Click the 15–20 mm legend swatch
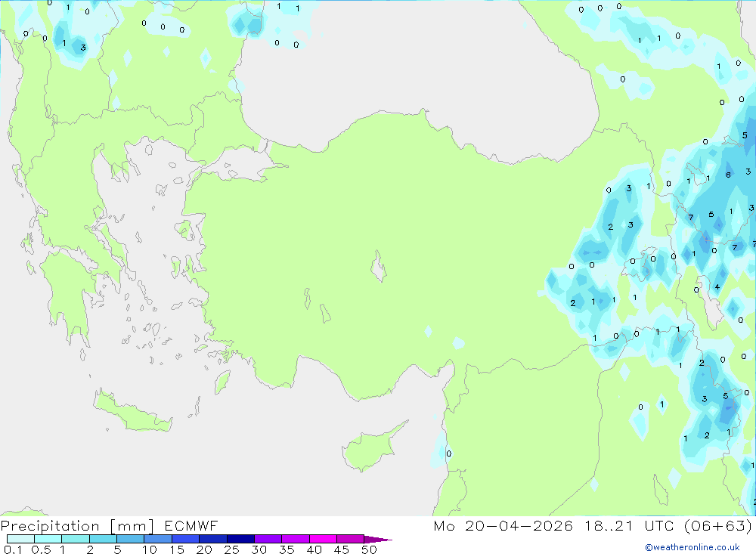Image resolution: width=756 pixels, height=554 pixels. (186, 539)
